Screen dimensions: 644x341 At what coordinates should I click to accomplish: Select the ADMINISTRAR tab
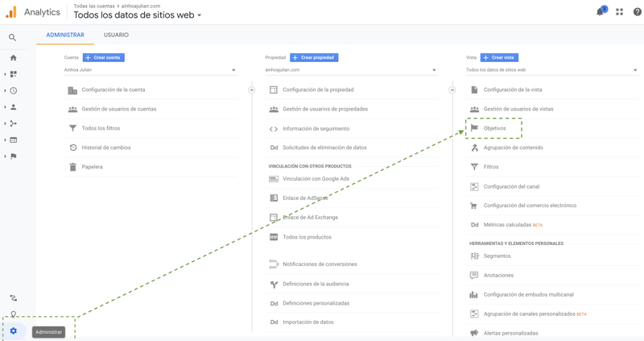pyautogui.click(x=65, y=35)
